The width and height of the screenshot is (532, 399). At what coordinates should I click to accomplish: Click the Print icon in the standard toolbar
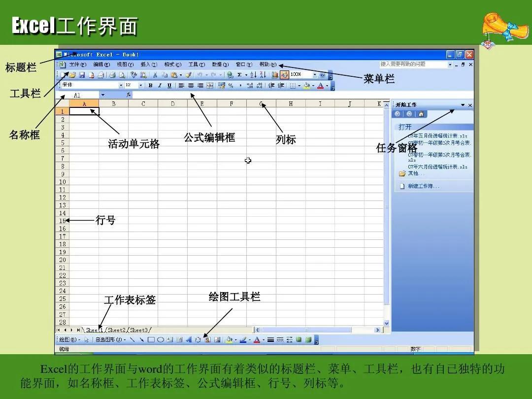(x=112, y=75)
